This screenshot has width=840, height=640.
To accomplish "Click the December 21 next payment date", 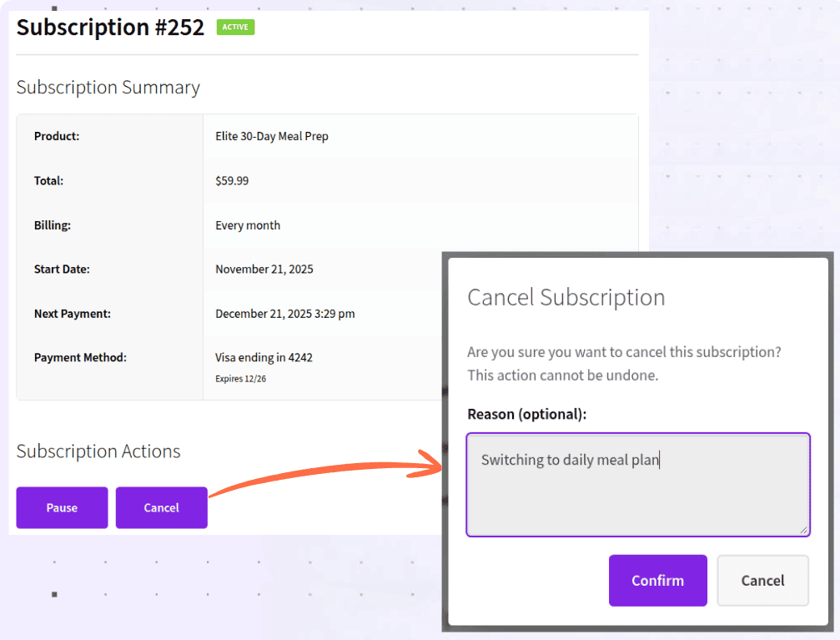I will [x=284, y=313].
